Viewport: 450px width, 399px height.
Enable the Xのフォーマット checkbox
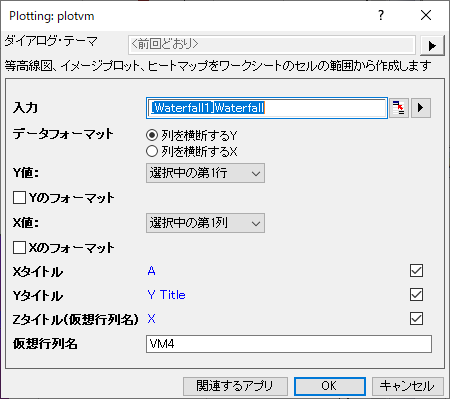(19, 248)
